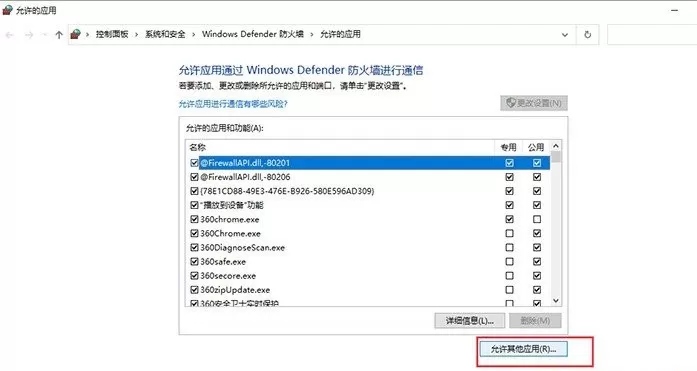Open the address bar history dropdown
Viewport: 697px width, 371px height.
coord(565,35)
